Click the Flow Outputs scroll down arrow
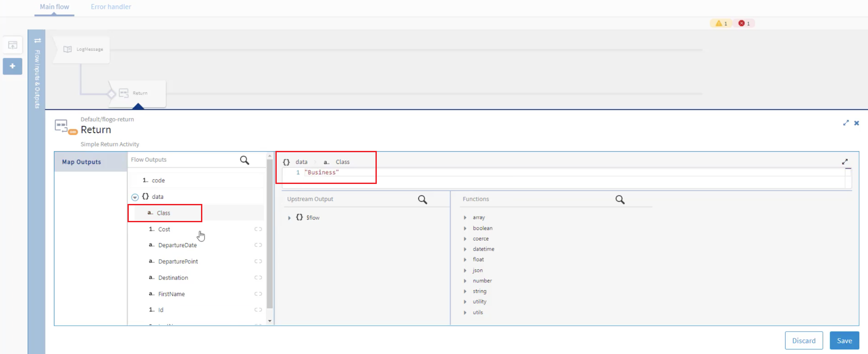The image size is (868, 354). 270,321
